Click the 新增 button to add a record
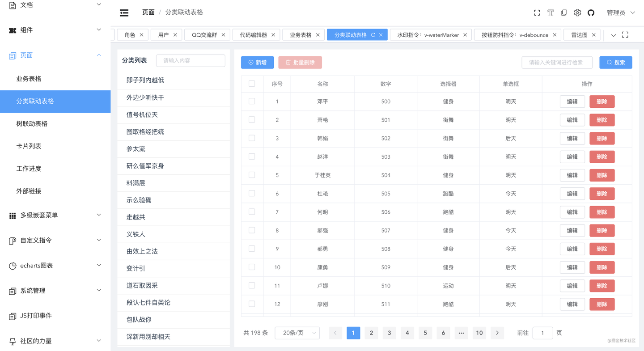The width and height of the screenshot is (644, 351). 257,62
